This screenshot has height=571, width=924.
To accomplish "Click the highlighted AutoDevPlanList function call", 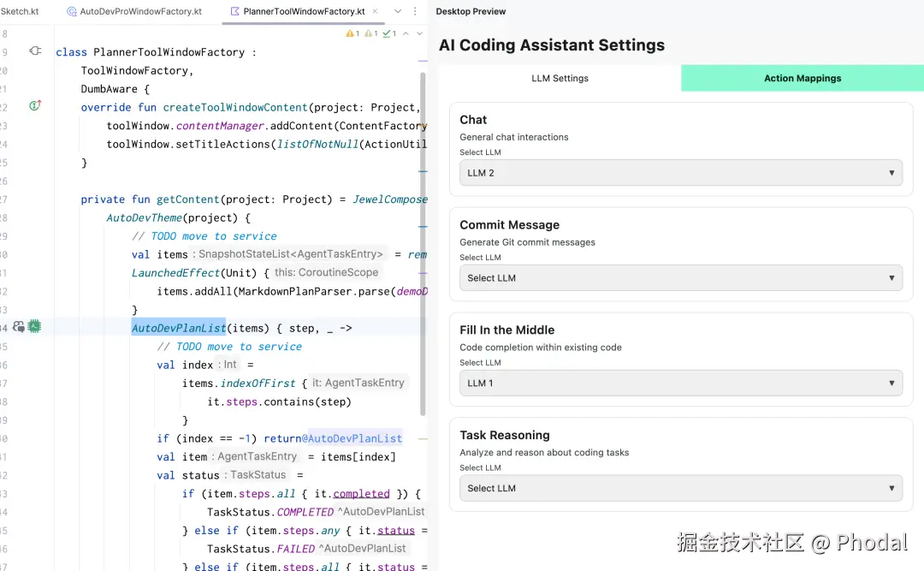I will pos(178,328).
